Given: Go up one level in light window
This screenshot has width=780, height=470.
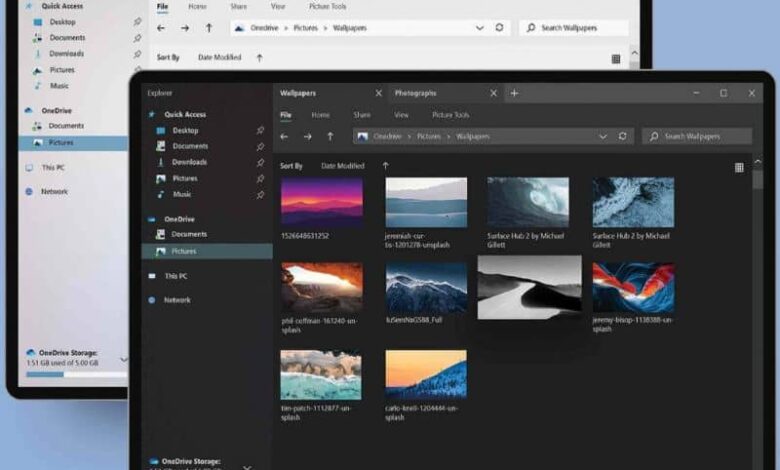Looking at the screenshot, I should [x=209, y=28].
